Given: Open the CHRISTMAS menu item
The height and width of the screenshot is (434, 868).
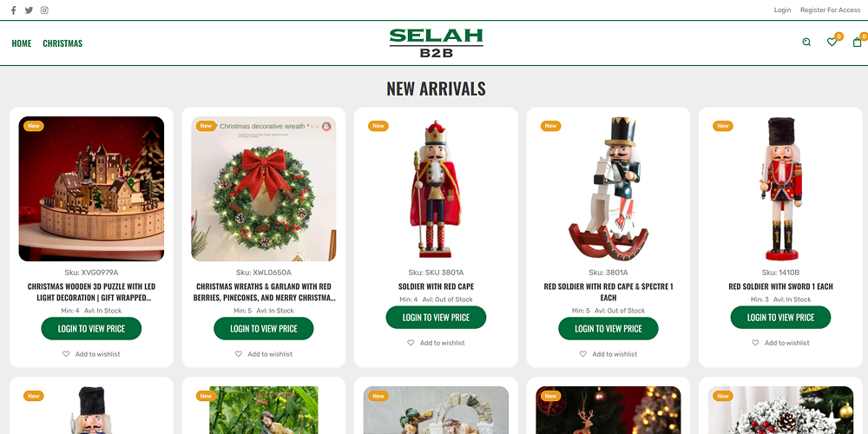Looking at the screenshot, I should 62,43.
